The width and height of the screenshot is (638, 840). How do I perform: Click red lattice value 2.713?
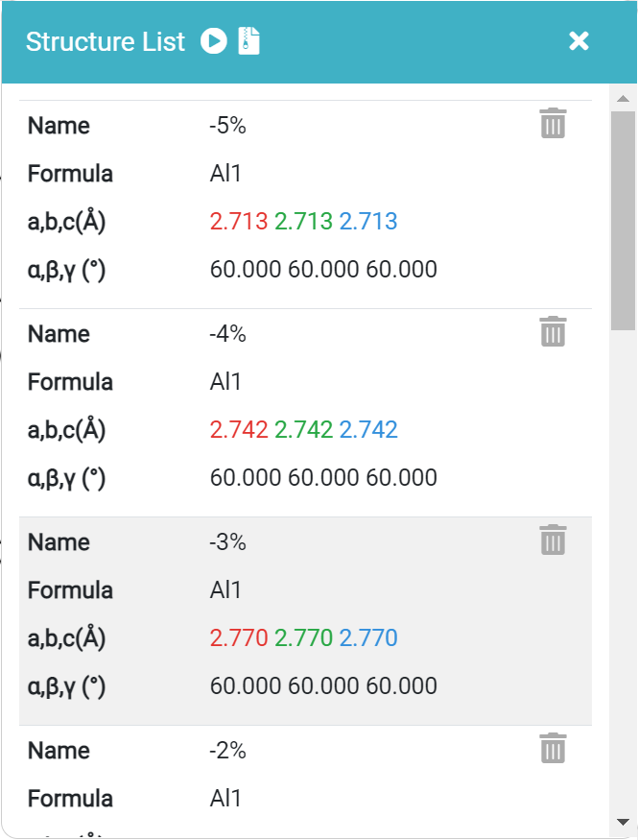[x=239, y=222]
